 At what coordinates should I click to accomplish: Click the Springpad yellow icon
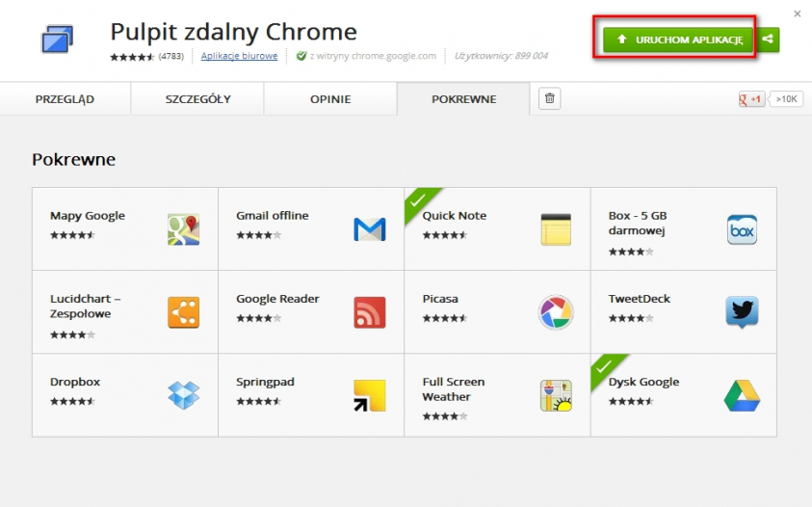coord(369,395)
